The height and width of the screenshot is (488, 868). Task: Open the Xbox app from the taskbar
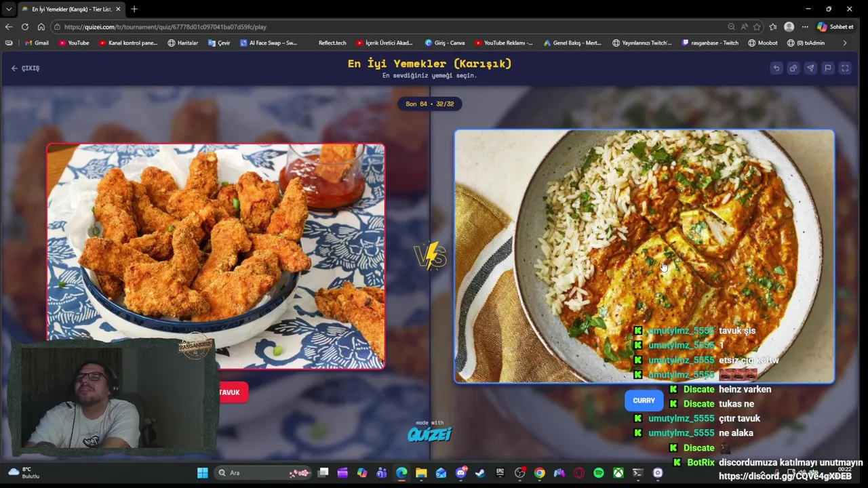pyautogui.click(x=618, y=473)
